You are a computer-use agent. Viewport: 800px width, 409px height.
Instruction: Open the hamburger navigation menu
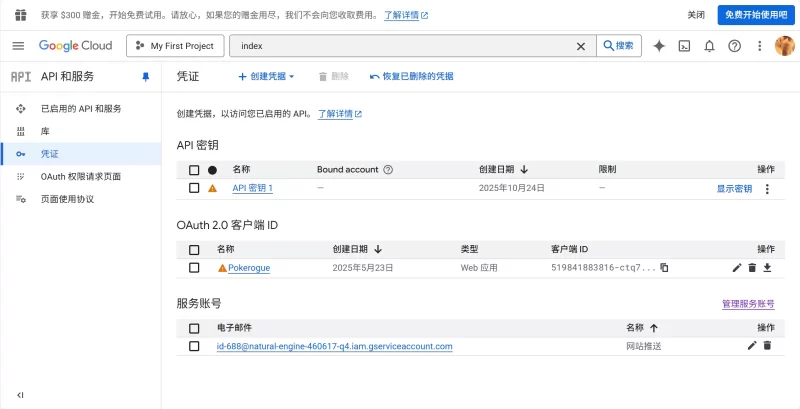(17, 46)
